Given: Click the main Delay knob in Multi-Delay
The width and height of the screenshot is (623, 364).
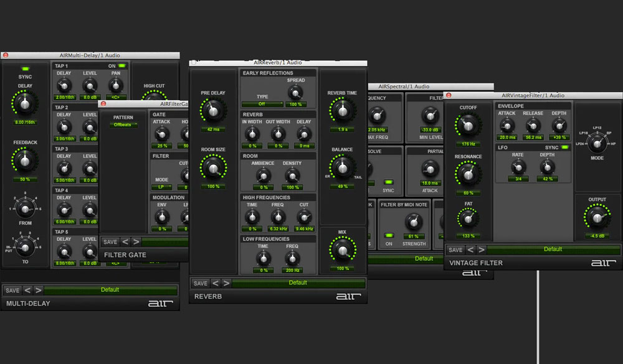Looking at the screenshot, I should pyautogui.click(x=25, y=103).
